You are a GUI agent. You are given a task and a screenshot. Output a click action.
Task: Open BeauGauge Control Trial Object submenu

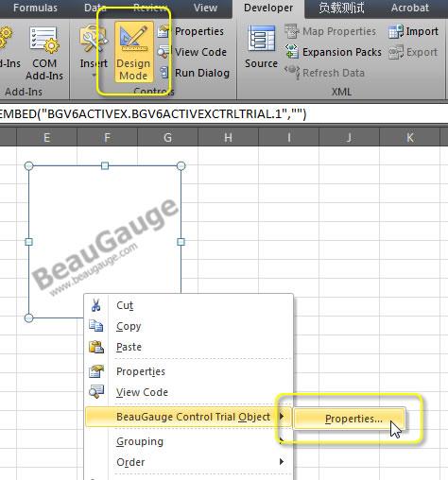tap(188, 417)
